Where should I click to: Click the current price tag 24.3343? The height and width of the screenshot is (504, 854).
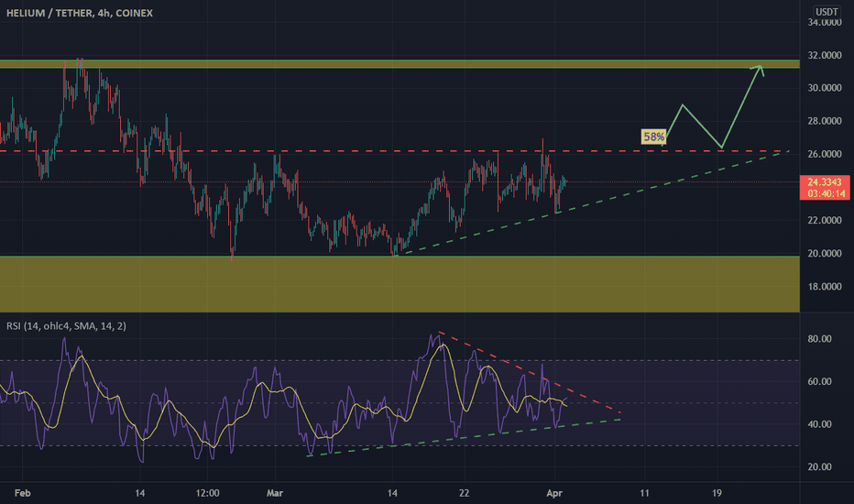pyautogui.click(x=825, y=182)
